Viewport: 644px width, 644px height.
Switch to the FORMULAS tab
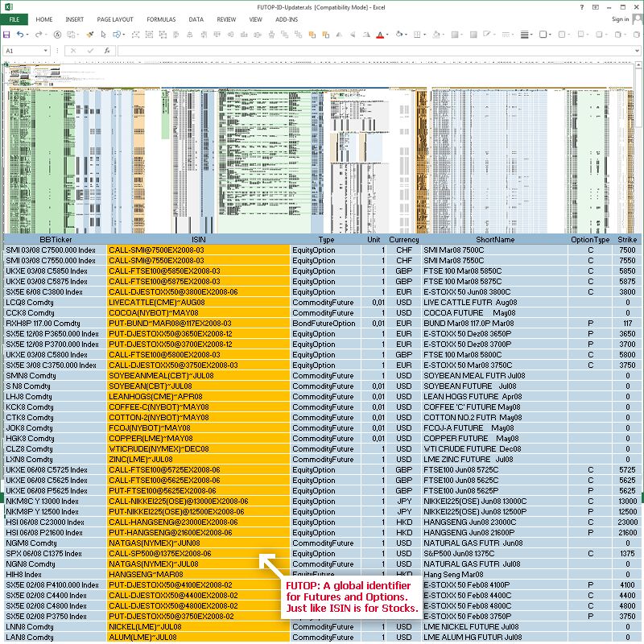[x=161, y=19]
